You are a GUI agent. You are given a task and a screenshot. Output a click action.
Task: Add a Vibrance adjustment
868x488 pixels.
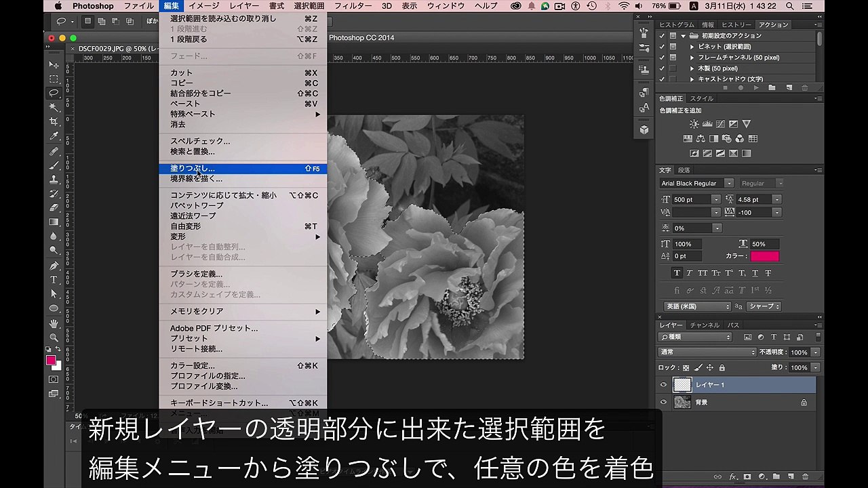(x=746, y=124)
